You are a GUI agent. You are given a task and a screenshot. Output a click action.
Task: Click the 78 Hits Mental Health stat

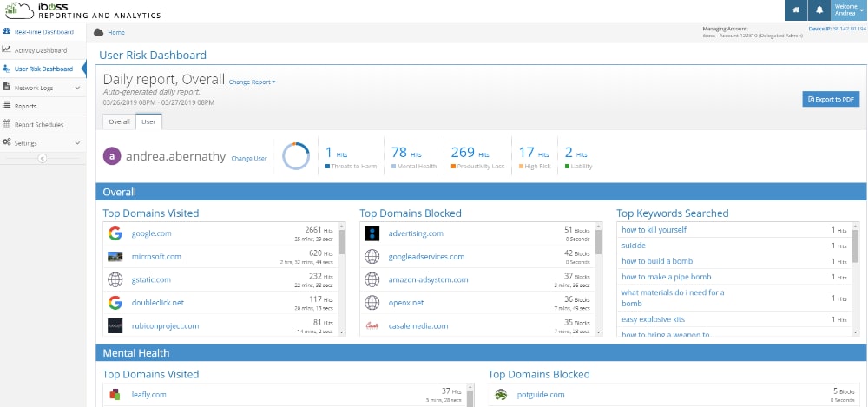[413, 157]
